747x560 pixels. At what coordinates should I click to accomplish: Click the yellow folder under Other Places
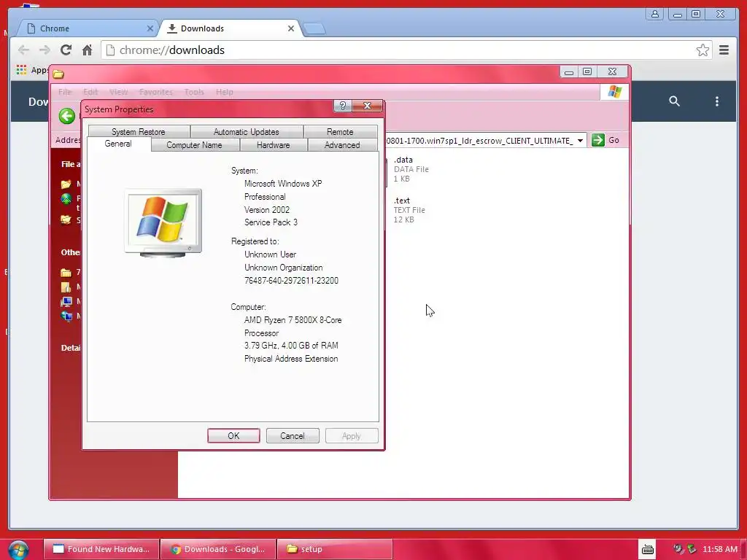(x=66, y=273)
